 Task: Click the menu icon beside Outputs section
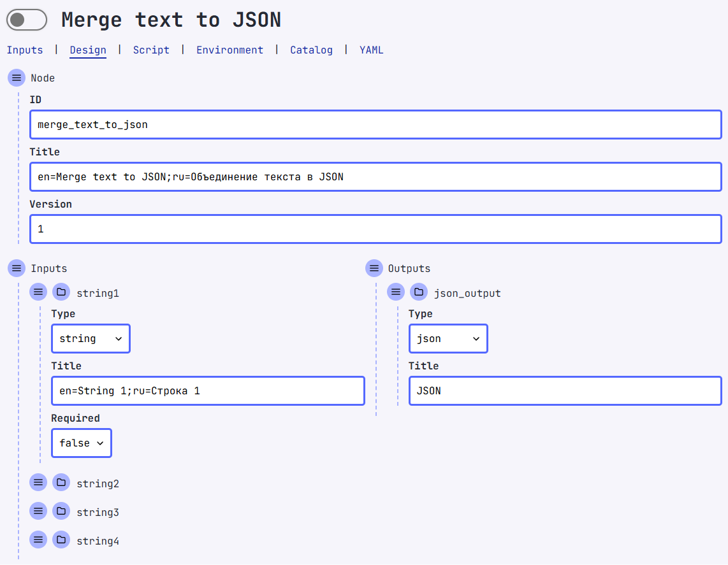[374, 268]
